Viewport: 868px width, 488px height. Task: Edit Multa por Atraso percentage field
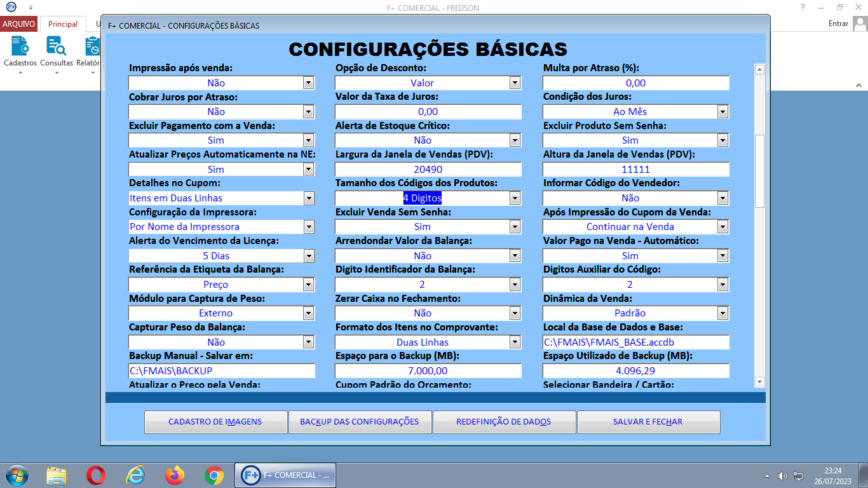[635, 83]
